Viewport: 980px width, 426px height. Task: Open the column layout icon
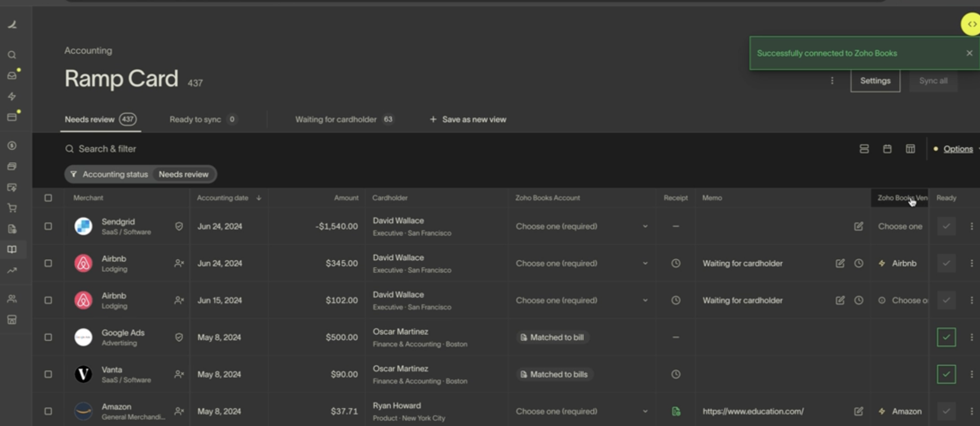pos(910,149)
